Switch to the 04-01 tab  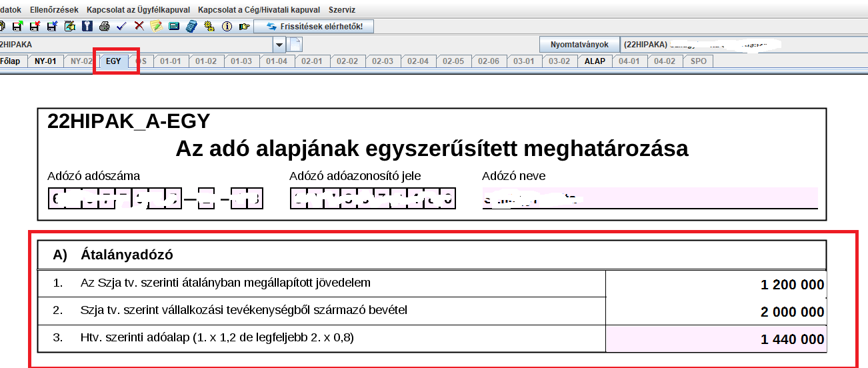point(629,61)
